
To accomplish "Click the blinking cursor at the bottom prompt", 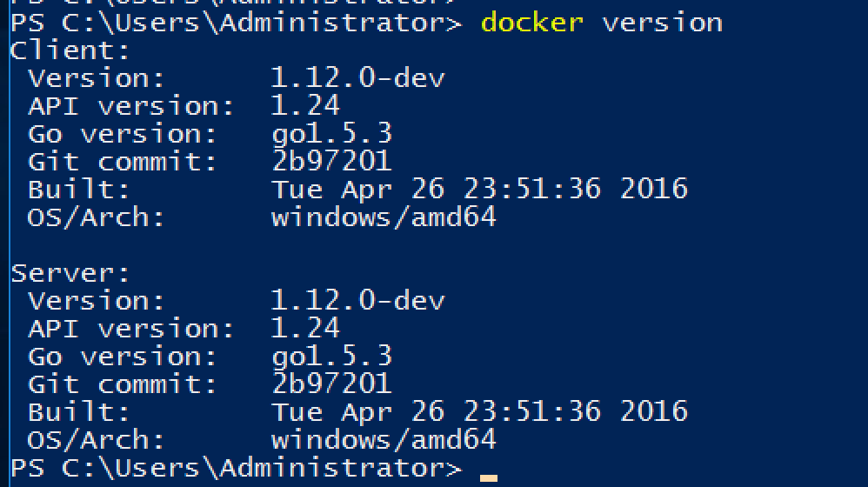I will pyautogui.click(x=488, y=478).
